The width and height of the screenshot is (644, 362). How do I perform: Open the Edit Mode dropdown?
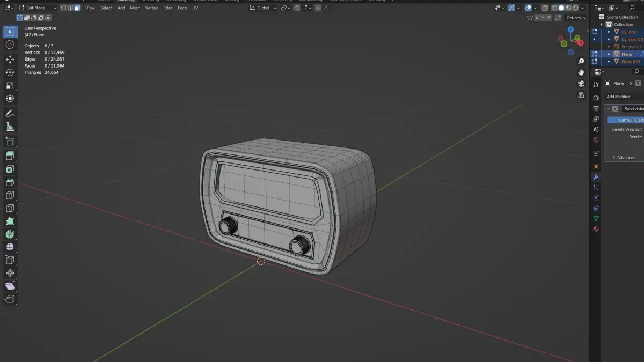click(38, 8)
